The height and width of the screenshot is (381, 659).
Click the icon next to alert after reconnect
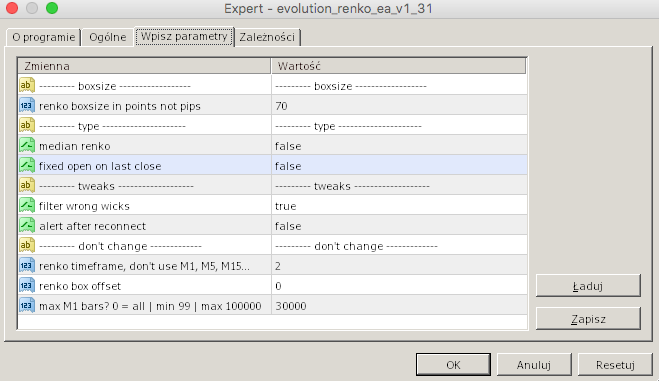[27, 225]
